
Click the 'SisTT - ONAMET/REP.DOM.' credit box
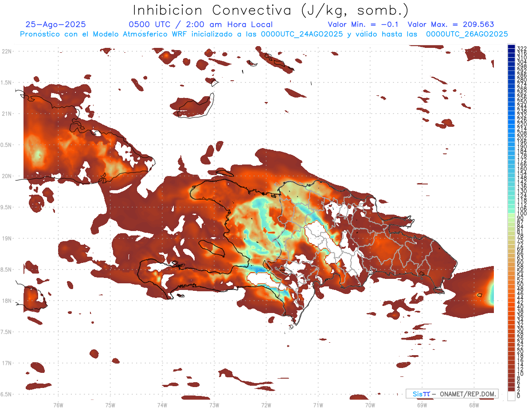click(452, 394)
